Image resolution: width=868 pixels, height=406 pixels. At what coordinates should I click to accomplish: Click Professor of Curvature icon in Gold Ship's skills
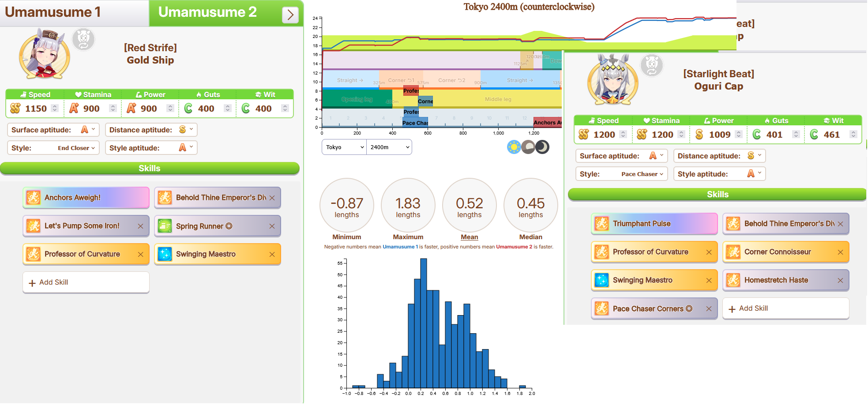[33, 254]
